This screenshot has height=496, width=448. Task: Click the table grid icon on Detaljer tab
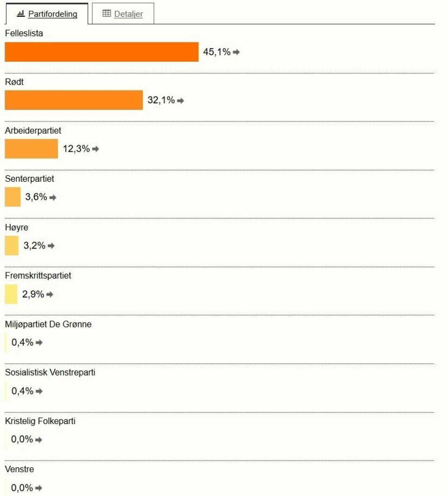click(107, 14)
